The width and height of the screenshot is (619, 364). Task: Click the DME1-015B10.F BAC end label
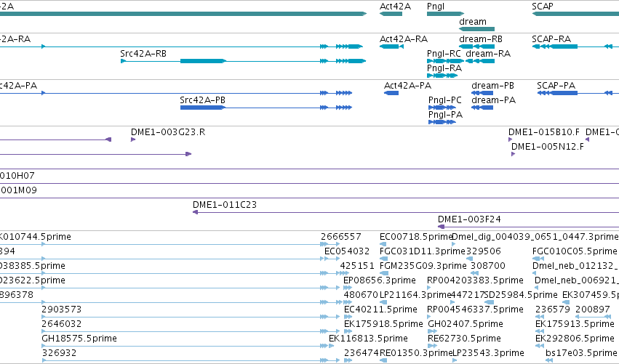tap(544, 132)
